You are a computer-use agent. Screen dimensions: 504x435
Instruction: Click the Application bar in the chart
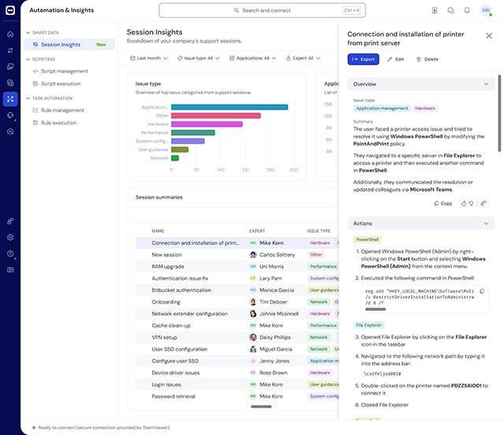[229, 107]
